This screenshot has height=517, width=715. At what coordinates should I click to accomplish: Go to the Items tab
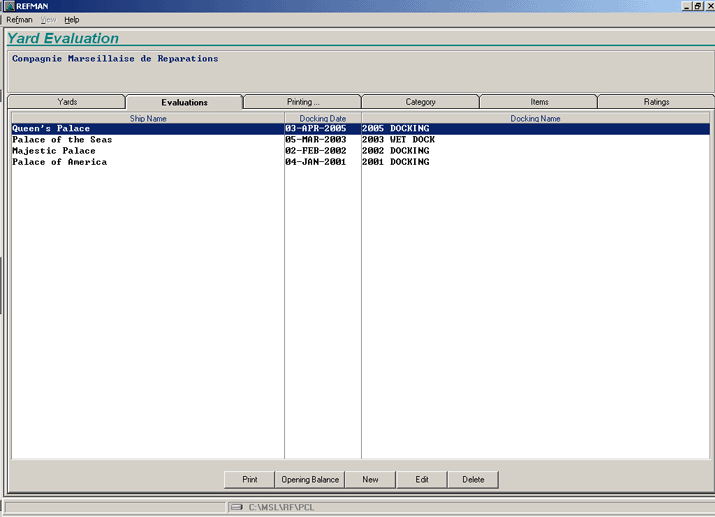538,102
